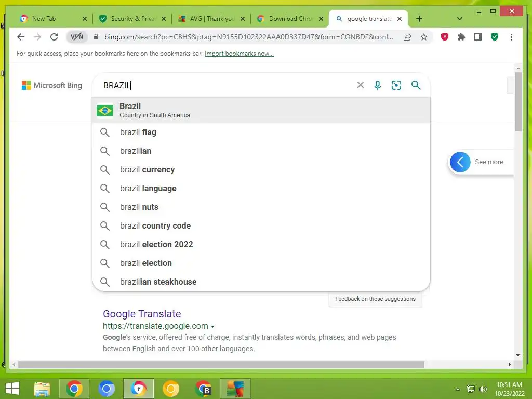Open the Google Translate result title
Screen dimensions: 532x399
(142, 314)
